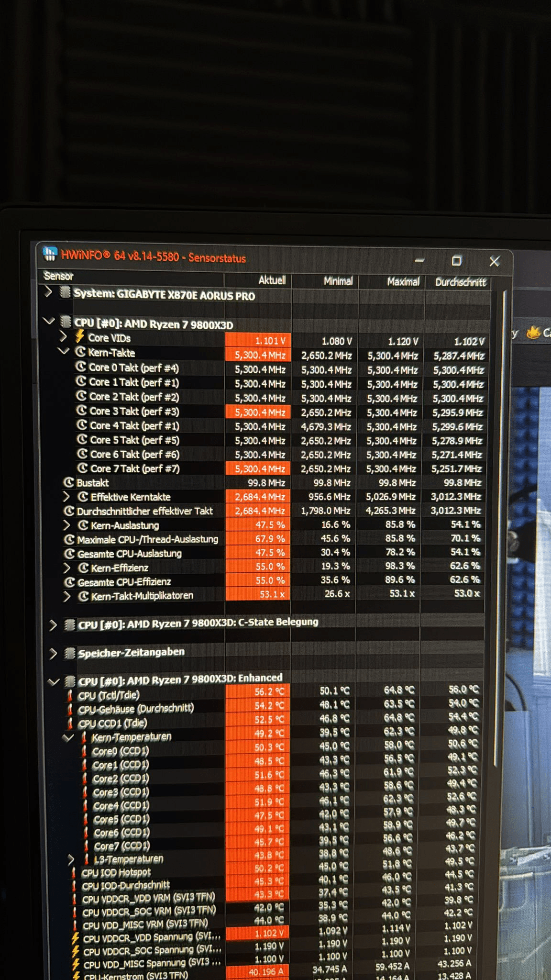Collapse the Ryzen 7 9800X3D: Enhanced group
551x980 pixels.
54,681
